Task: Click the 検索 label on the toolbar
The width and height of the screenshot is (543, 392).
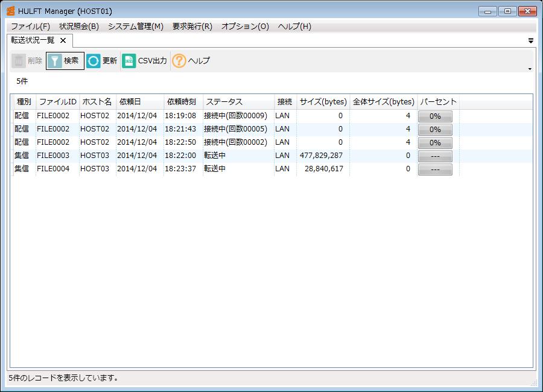Action: pyautogui.click(x=71, y=61)
